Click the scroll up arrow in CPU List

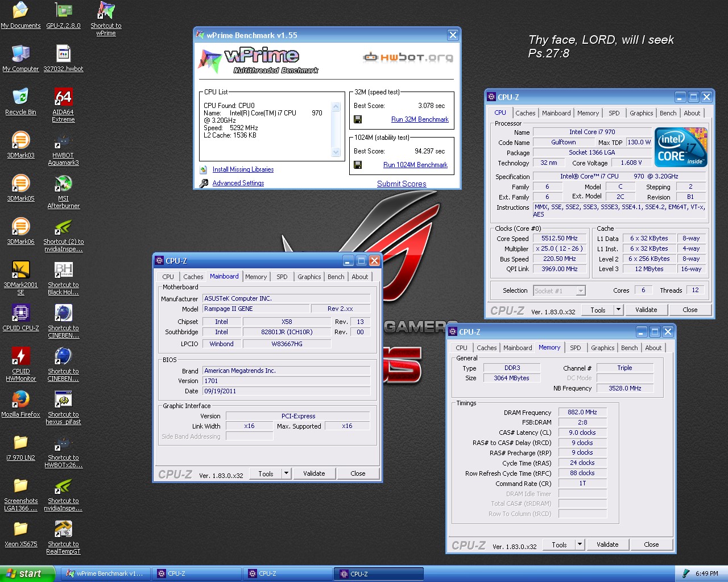336,107
